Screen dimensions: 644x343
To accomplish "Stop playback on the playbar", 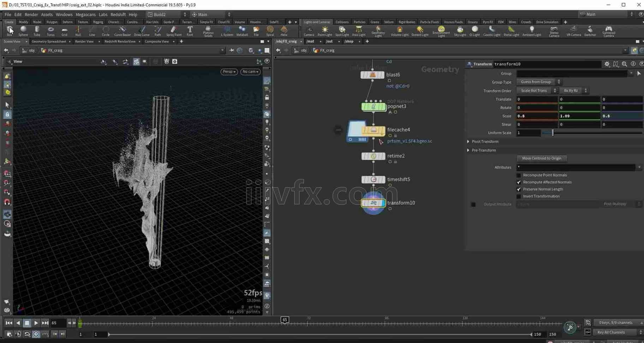I will [x=27, y=323].
